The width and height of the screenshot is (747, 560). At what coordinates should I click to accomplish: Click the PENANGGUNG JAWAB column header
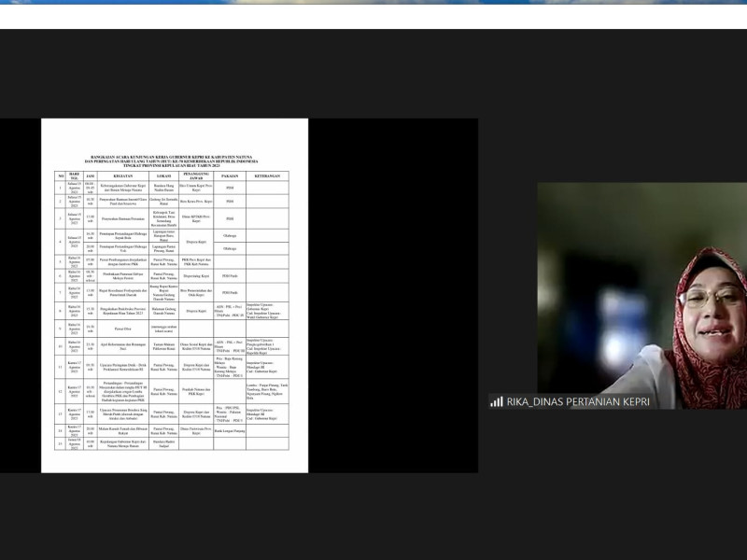pos(196,175)
